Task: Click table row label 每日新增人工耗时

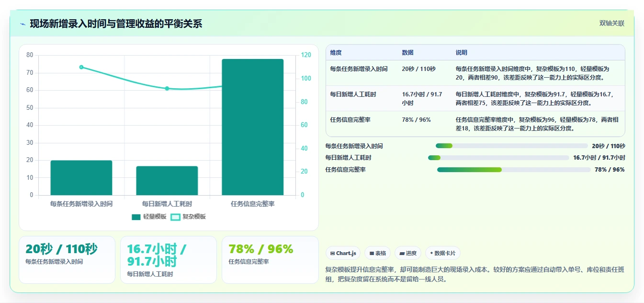Action: pyautogui.click(x=353, y=94)
